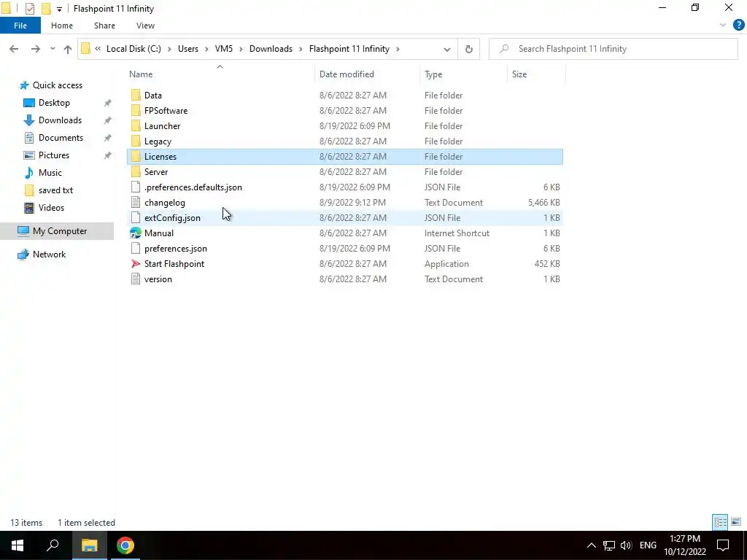This screenshot has height=560, width=747.
Task: Select the Data folder icon
Action: click(x=136, y=96)
